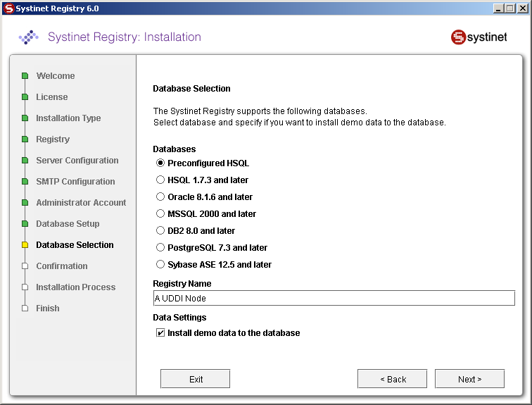Click the yellow Database Selection step marker

point(25,245)
